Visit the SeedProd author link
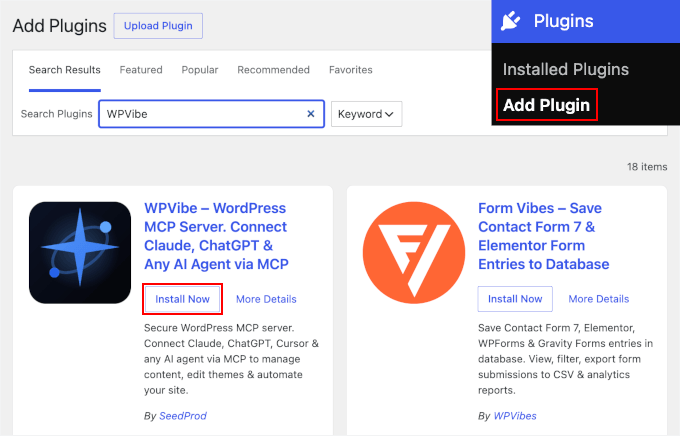The width and height of the screenshot is (680, 436). (183, 416)
